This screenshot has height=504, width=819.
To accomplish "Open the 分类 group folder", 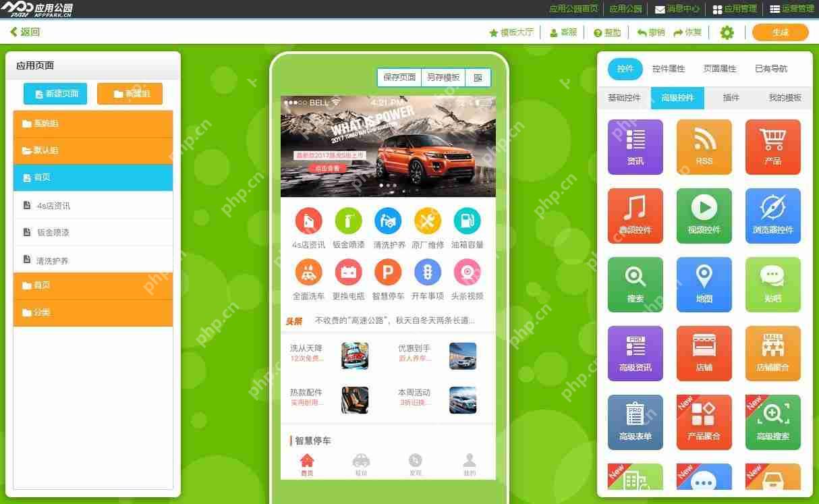I will (x=92, y=312).
